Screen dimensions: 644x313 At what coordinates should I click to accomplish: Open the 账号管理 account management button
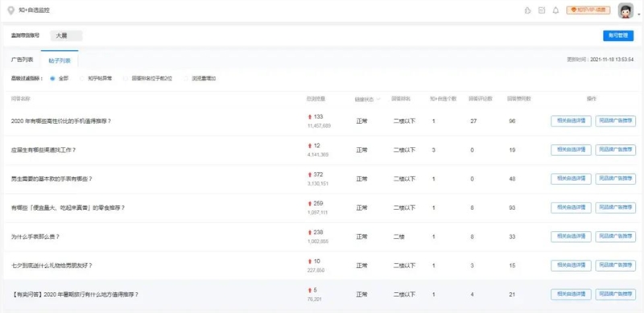[x=618, y=35]
